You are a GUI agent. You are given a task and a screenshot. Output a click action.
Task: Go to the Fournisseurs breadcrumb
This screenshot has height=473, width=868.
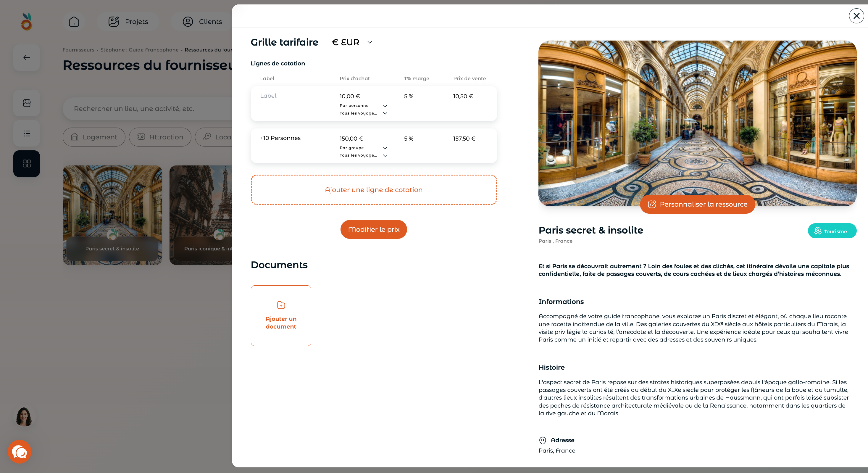[78, 49]
